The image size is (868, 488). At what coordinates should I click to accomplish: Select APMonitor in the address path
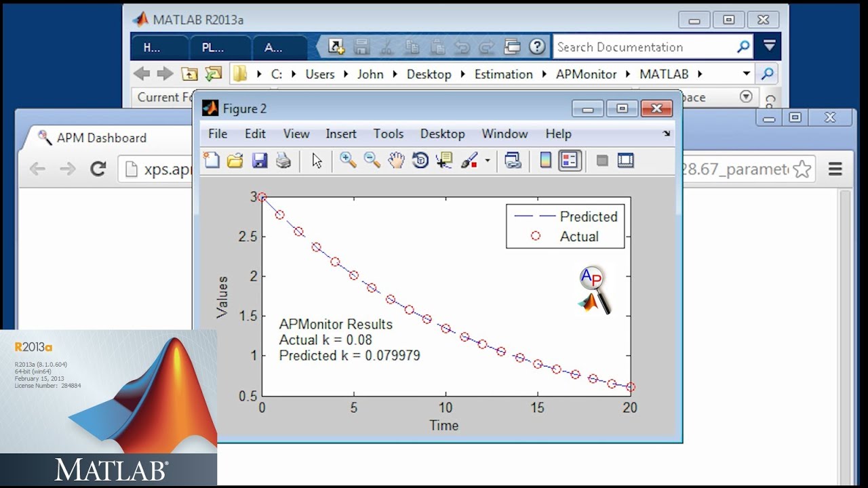coord(586,74)
